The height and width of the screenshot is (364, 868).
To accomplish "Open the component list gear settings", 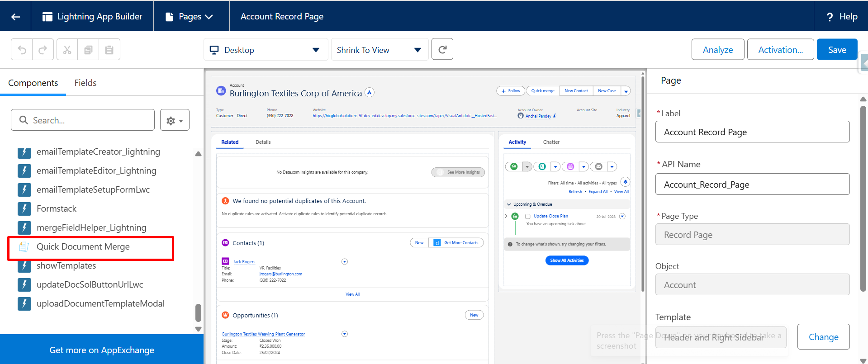I will click(175, 120).
